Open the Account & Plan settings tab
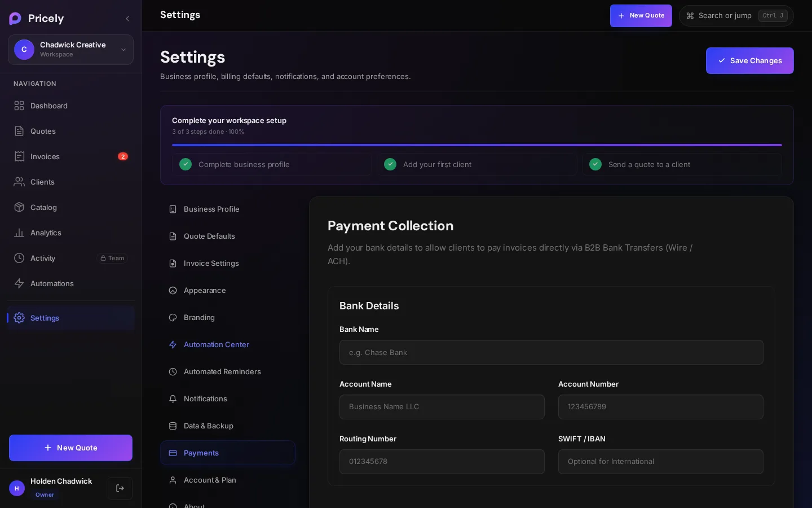The width and height of the screenshot is (812, 508). click(228, 480)
